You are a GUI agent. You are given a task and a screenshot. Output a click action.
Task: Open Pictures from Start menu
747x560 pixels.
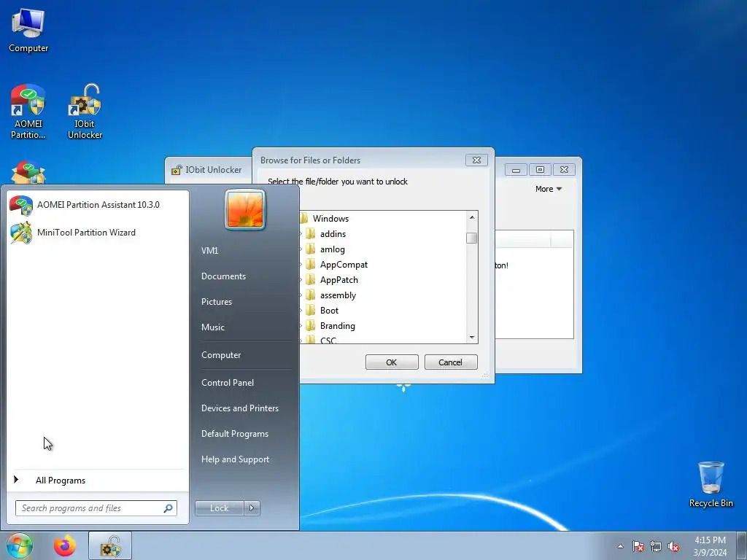tap(217, 301)
